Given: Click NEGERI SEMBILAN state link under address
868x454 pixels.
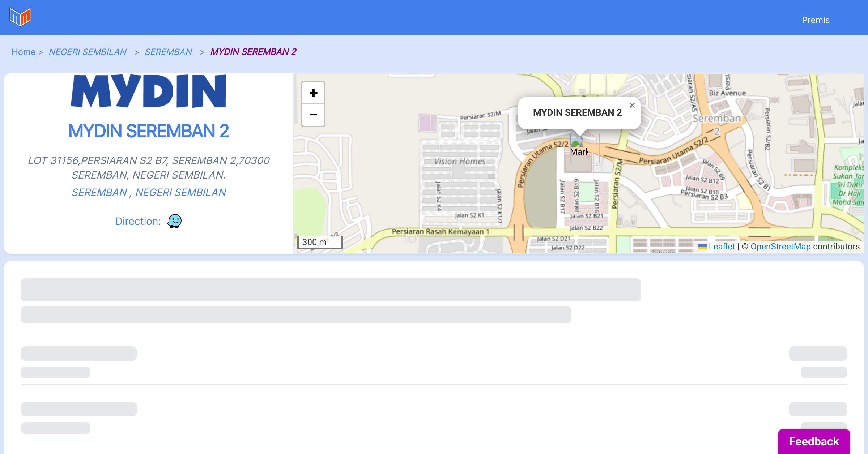Looking at the screenshot, I should coord(180,192).
